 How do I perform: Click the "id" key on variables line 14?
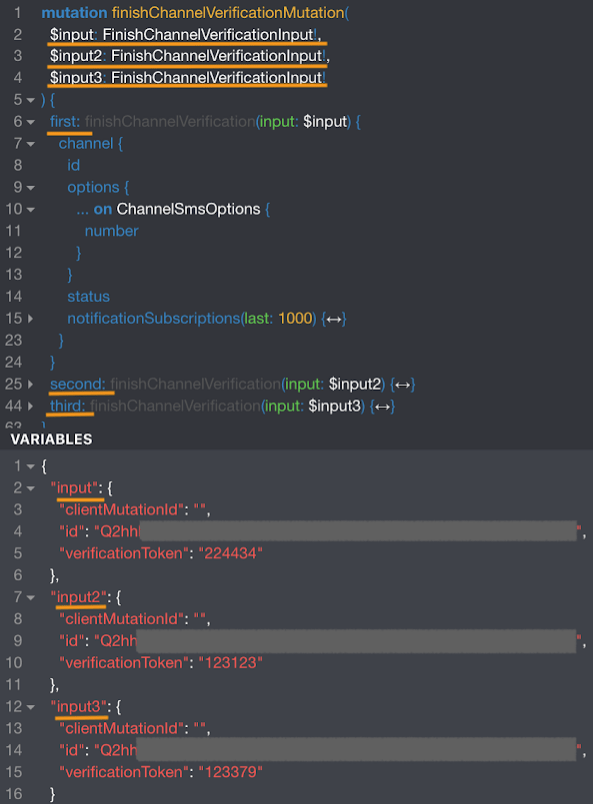point(72,751)
